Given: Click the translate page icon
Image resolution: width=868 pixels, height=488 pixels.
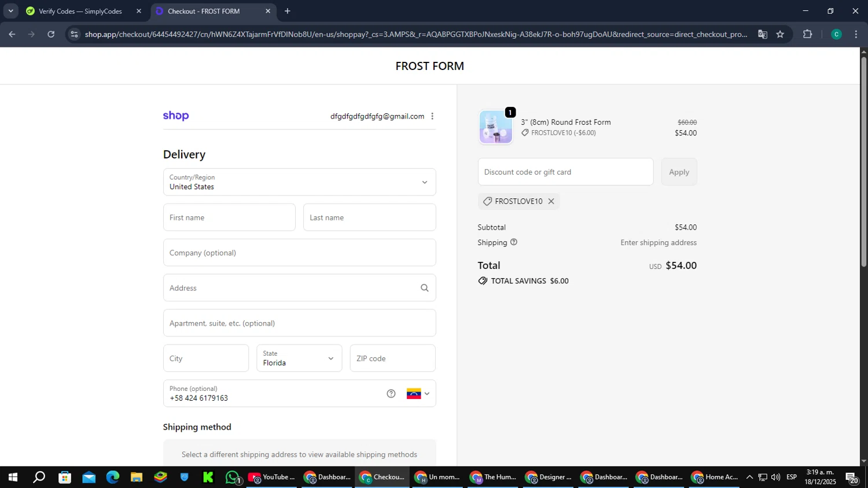Looking at the screenshot, I should click(763, 34).
